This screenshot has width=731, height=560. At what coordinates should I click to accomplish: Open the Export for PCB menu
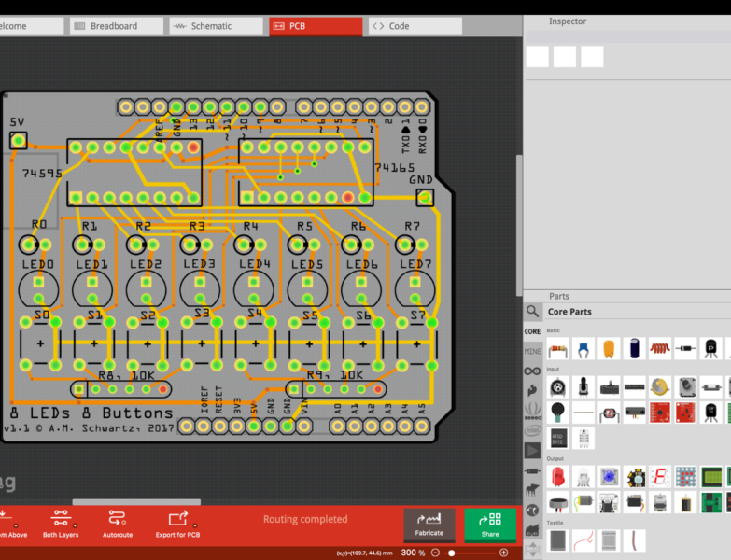[177, 524]
